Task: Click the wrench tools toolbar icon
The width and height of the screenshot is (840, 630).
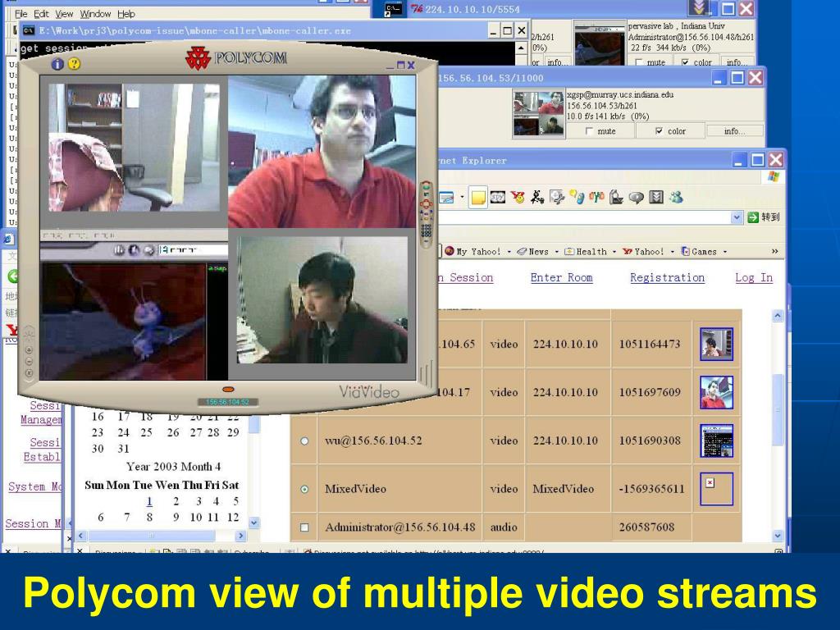Action: pyautogui.click(x=557, y=198)
